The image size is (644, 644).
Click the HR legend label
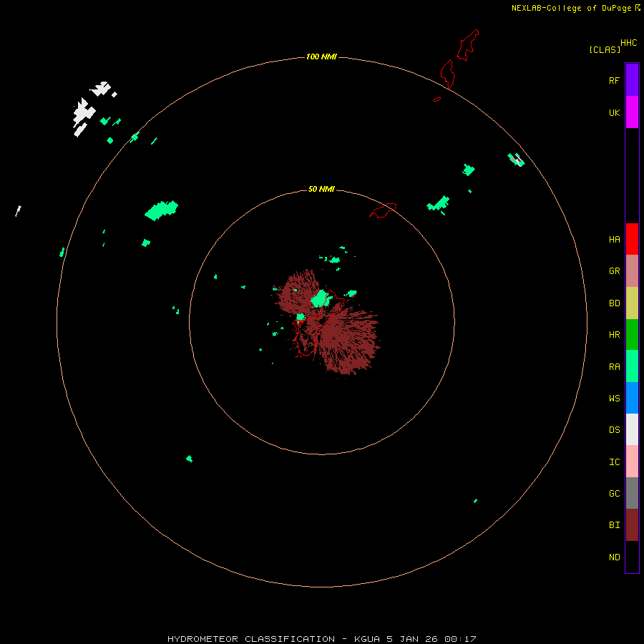[x=615, y=335]
